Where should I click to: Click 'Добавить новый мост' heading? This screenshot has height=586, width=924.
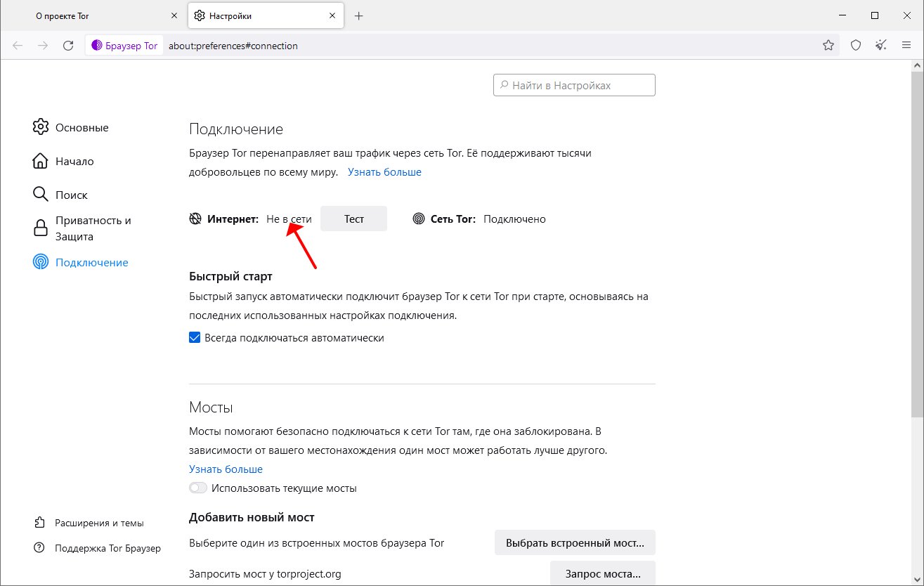pyautogui.click(x=252, y=517)
